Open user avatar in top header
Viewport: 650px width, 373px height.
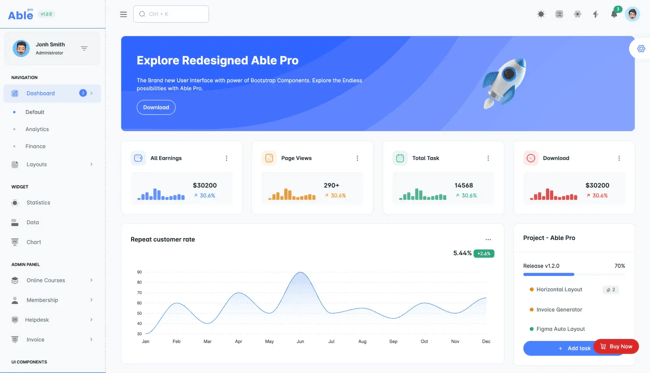(x=632, y=14)
